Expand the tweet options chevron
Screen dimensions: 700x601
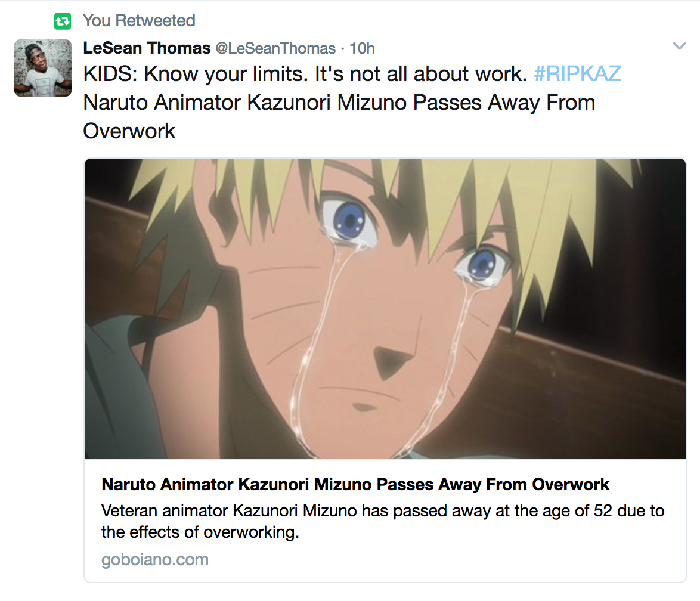point(679,47)
